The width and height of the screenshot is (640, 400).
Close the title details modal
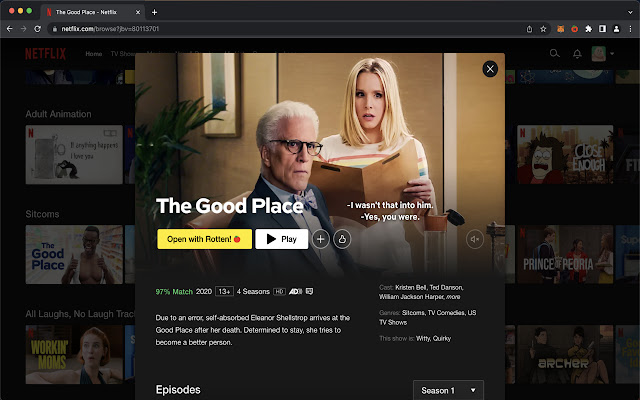point(490,69)
